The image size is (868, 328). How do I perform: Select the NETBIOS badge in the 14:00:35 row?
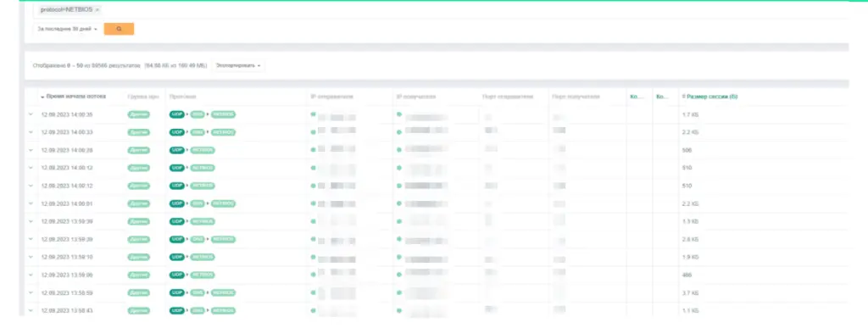(223, 114)
